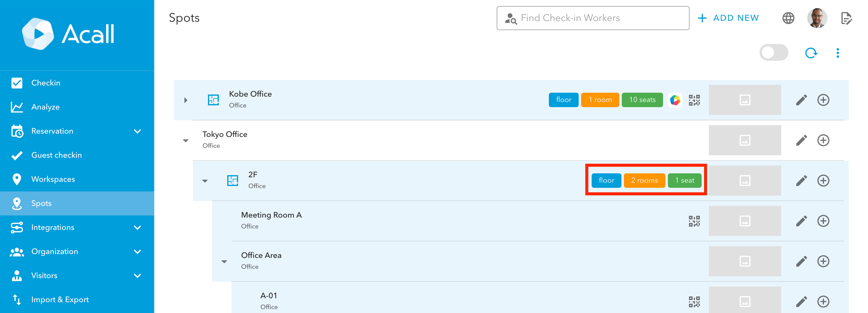Edit Tokyo Office with the pencil icon
868x313 pixels.
pos(801,140)
